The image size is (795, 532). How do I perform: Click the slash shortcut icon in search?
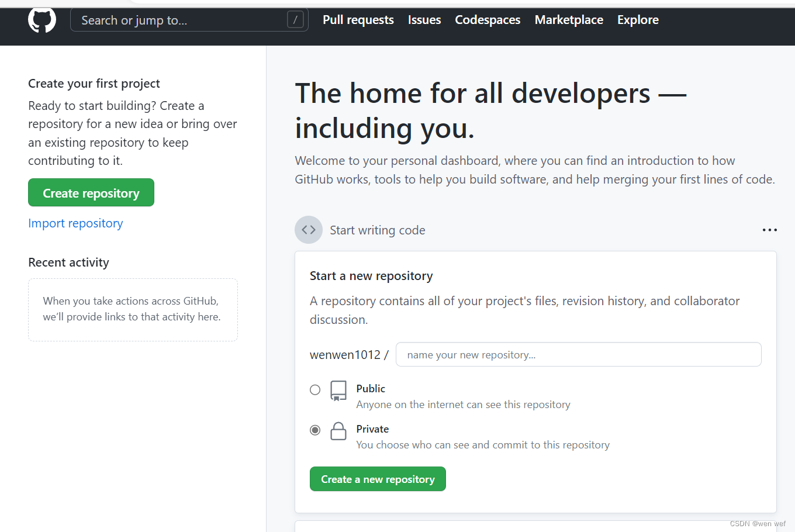point(295,20)
